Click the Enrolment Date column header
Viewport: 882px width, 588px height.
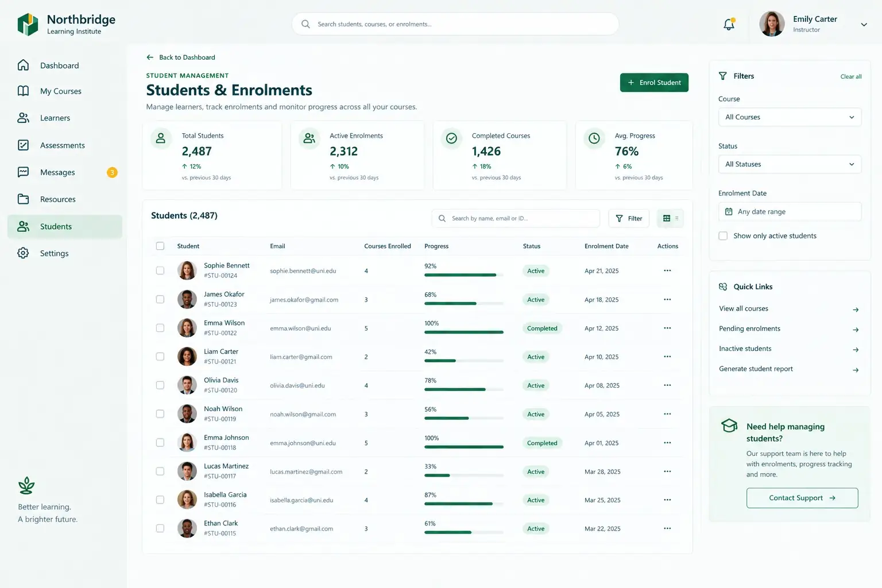606,246
